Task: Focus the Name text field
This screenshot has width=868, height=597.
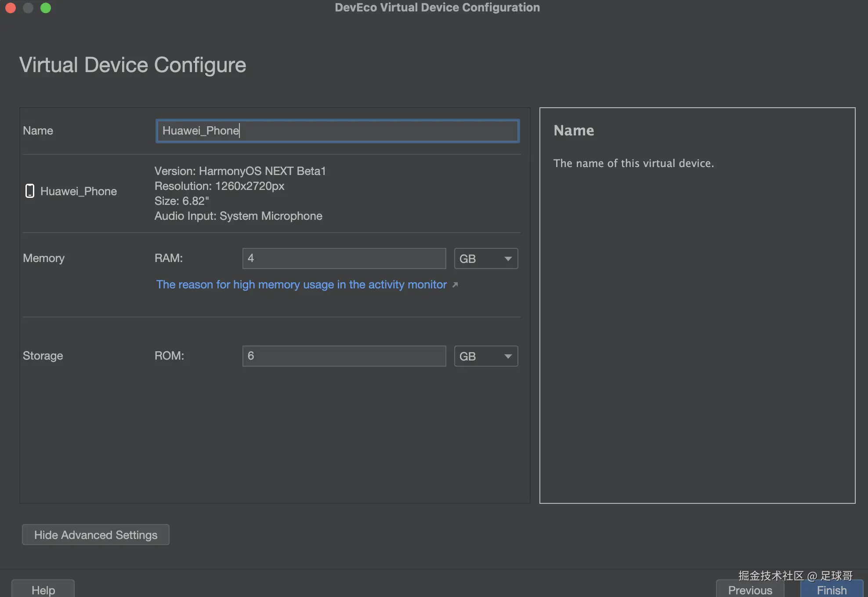Action: click(337, 131)
